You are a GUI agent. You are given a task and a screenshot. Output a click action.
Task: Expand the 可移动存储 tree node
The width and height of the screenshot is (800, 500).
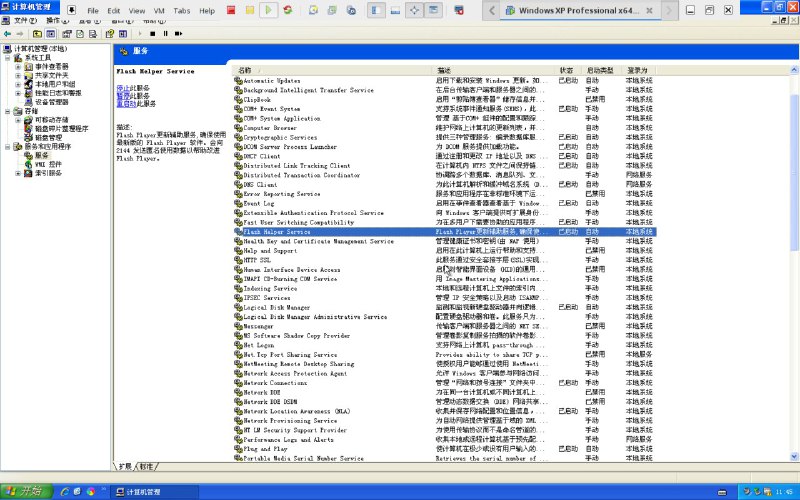pos(18,120)
